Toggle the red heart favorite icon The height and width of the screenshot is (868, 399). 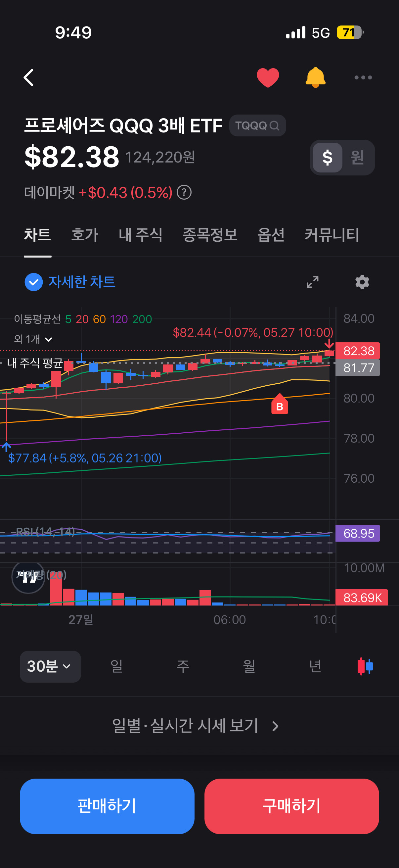(x=268, y=77)
